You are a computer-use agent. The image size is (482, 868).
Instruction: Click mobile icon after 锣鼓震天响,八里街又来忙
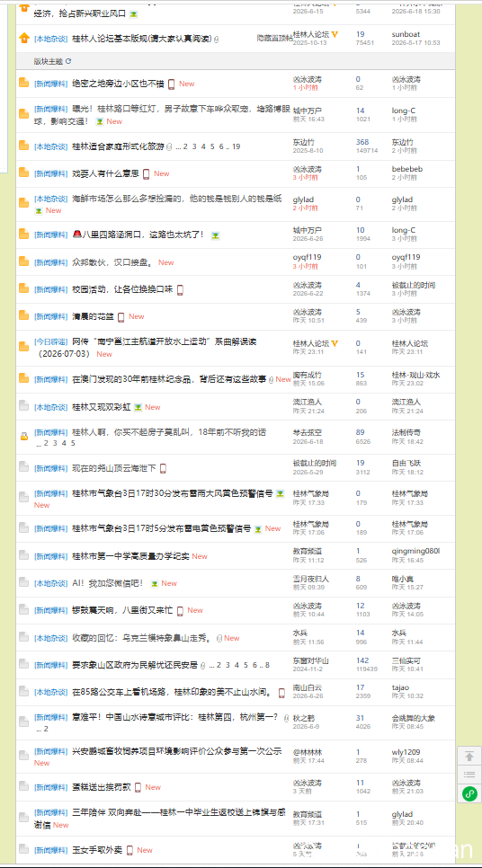point(180,611)
